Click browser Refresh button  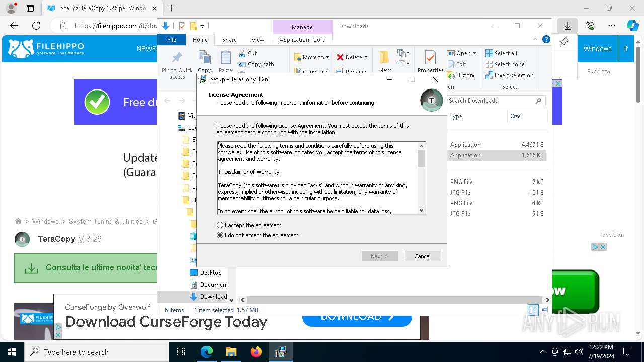tap(36, 26)
